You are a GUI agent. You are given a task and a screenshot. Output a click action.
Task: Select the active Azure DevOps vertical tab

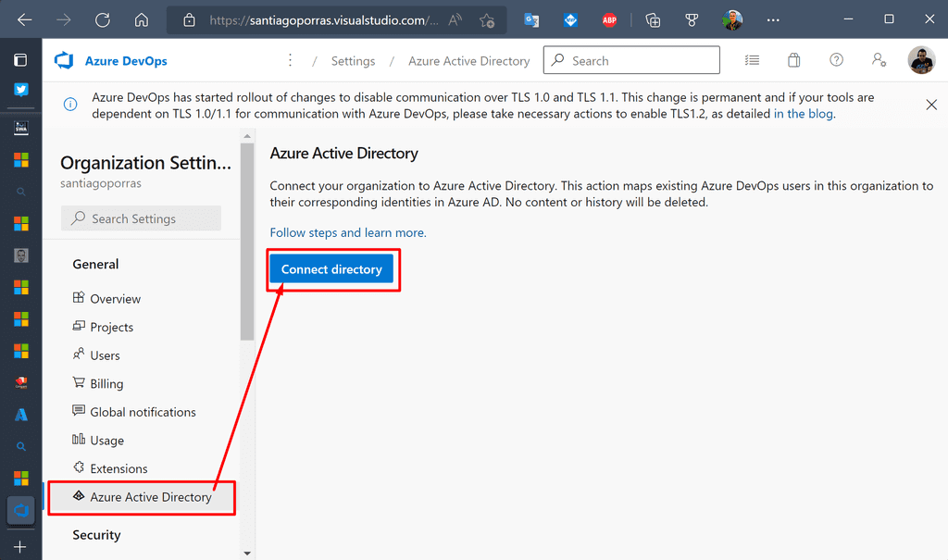point(21,510)
